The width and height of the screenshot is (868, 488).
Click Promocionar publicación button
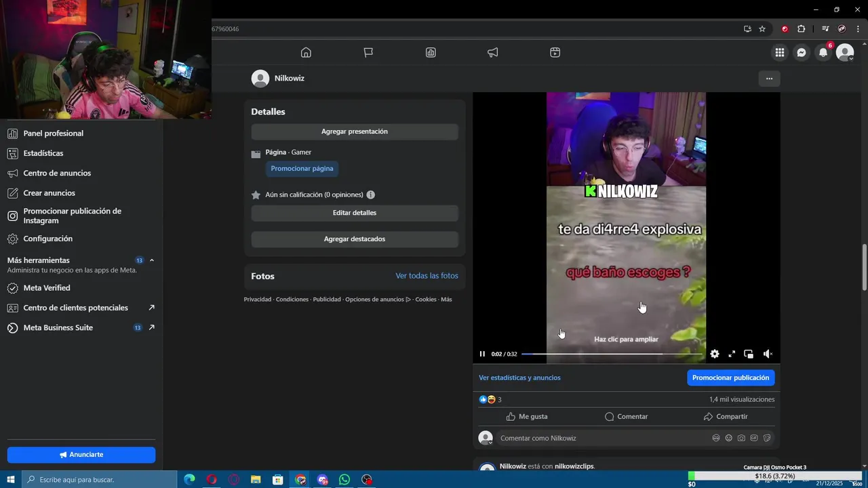point(730,378)
